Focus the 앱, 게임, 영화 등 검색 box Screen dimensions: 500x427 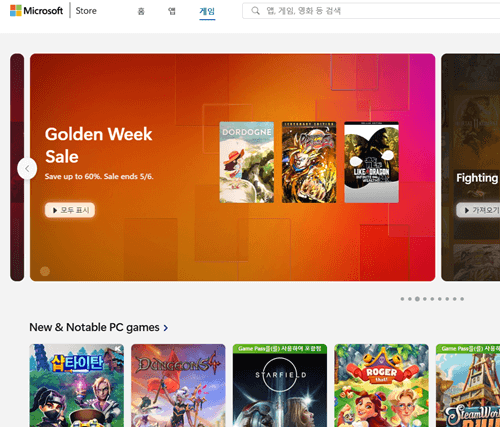pos(371,11)
